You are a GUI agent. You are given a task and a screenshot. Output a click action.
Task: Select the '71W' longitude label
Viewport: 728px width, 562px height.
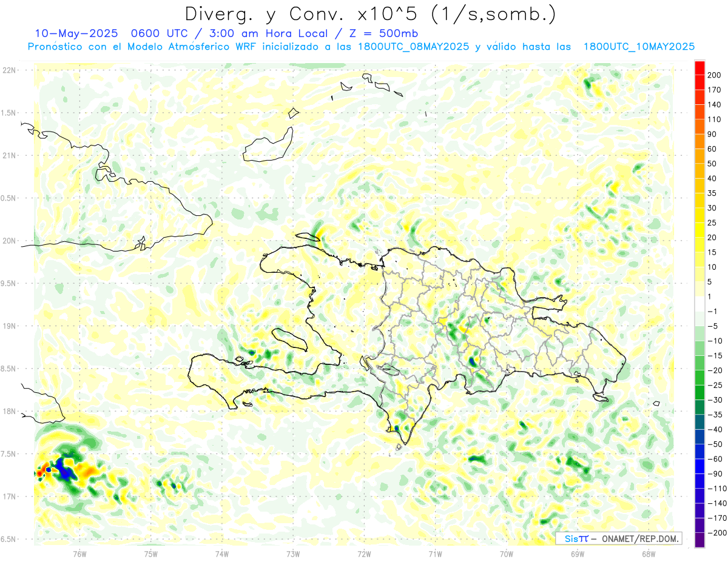pyautogui.click(x=435, y=554)
